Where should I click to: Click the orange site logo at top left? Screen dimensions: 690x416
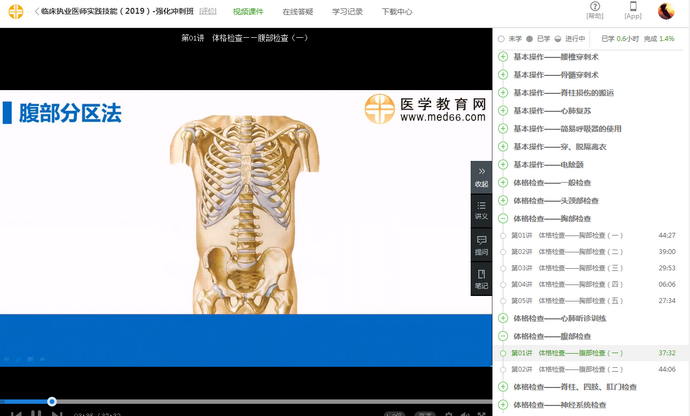tap(15, 12)
